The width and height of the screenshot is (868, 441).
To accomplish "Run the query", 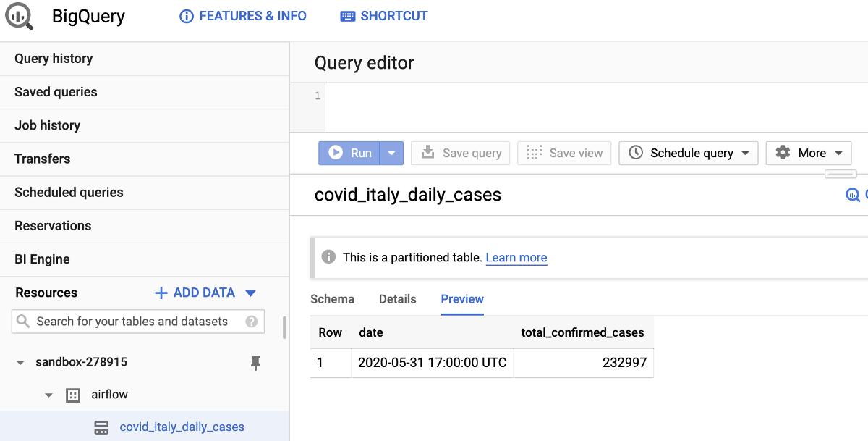I will (350, 153).
